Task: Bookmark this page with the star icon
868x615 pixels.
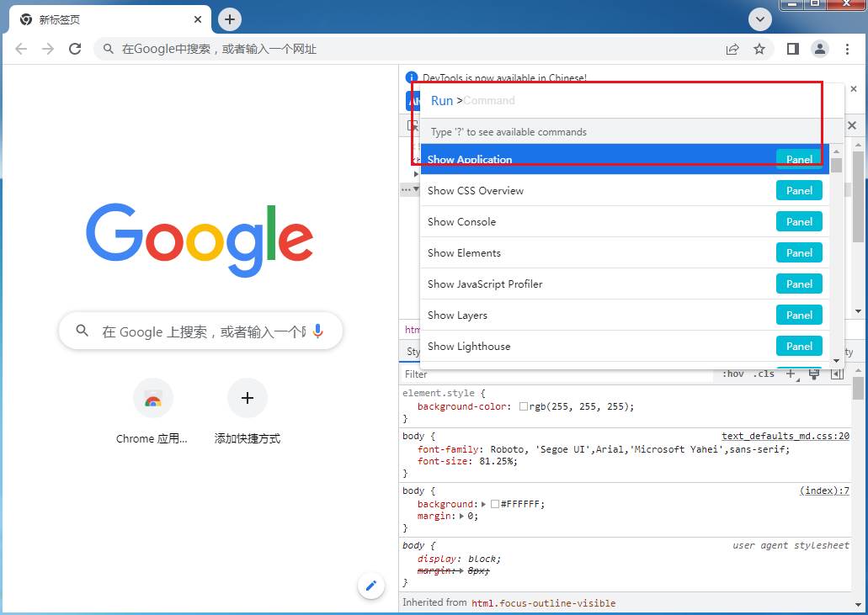Action: [759, 50]
